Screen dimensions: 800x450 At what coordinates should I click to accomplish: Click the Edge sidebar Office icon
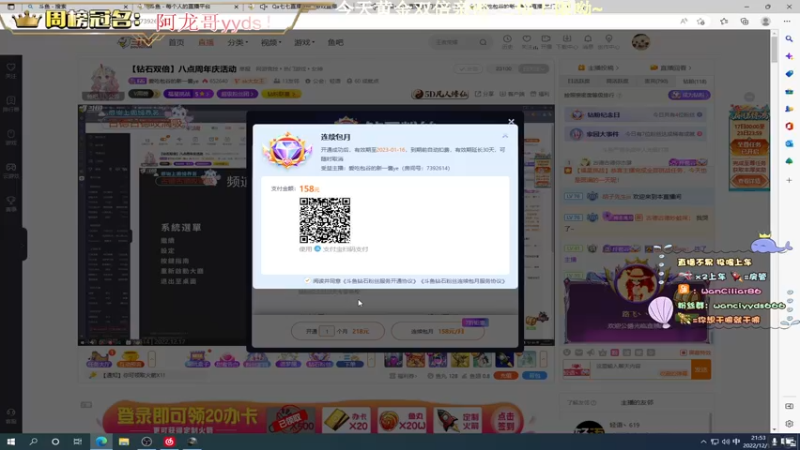coord(789,126)
